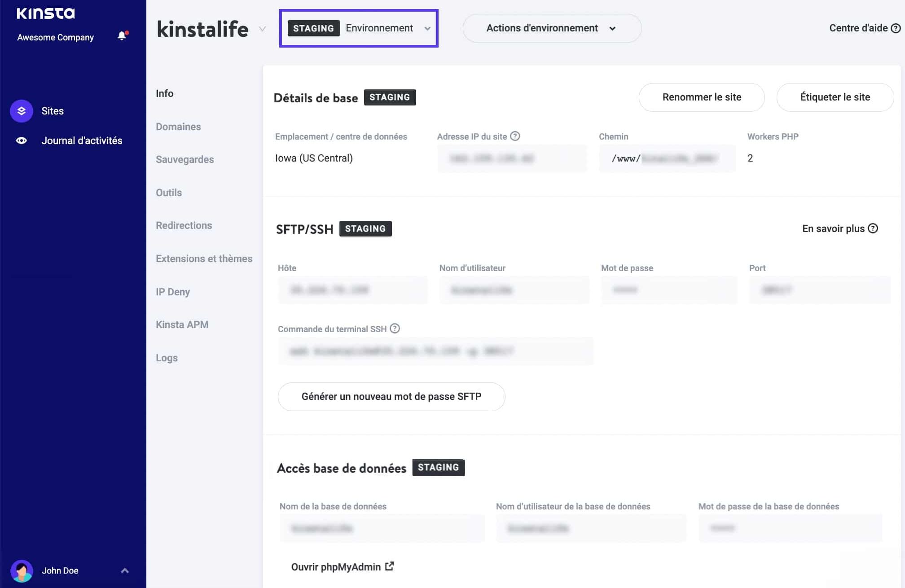Switch to the Domaines section

click(178, 127)
